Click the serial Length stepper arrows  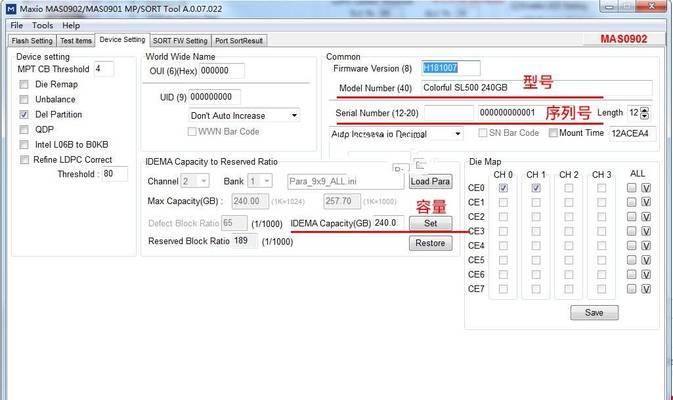coord(645,113)
